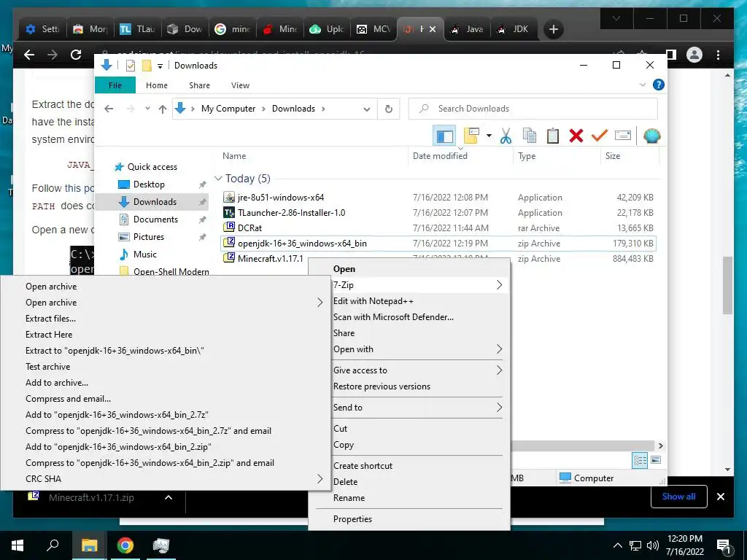Refresh the Downloads folder view
The image size is (747, 560).
[x=389, y=109]
